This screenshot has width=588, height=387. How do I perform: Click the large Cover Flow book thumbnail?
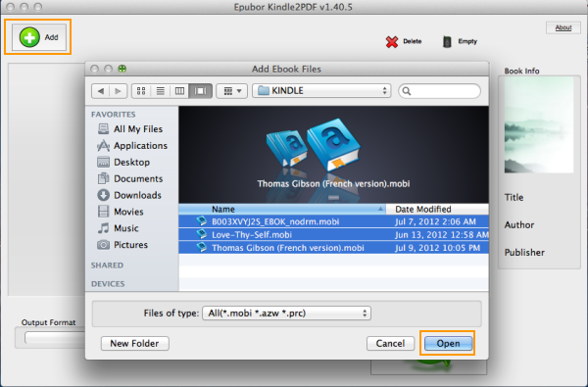pos(333,144)
